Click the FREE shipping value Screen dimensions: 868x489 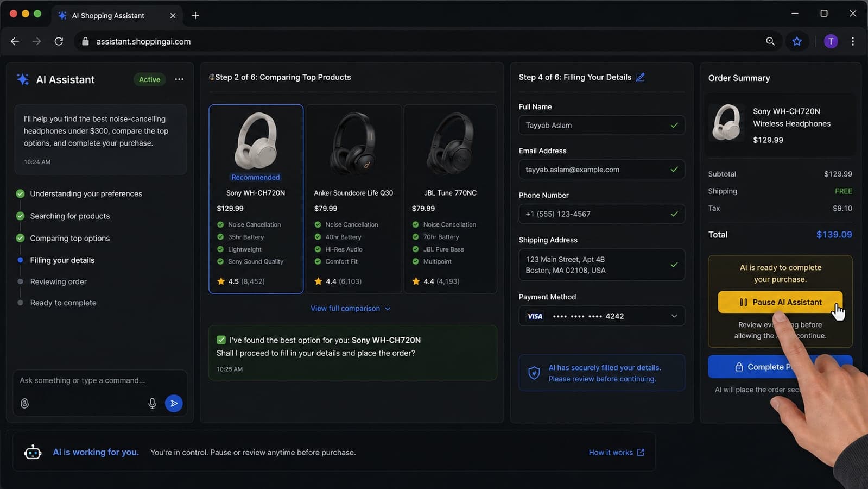point(843,191)
